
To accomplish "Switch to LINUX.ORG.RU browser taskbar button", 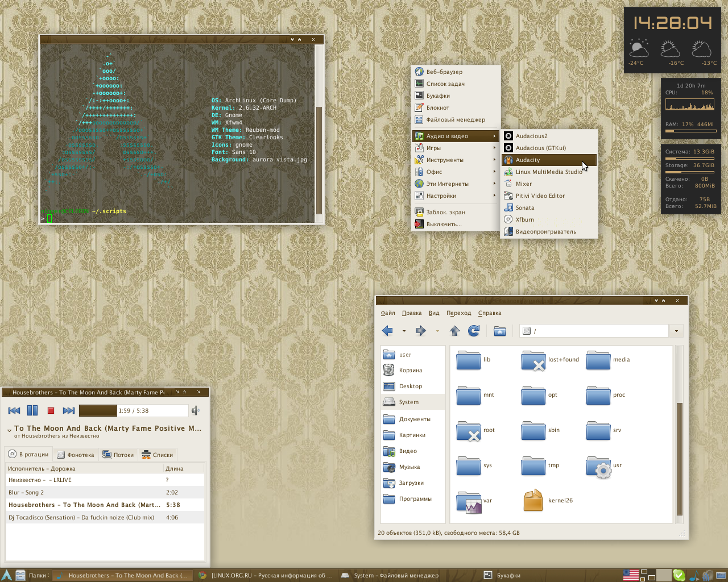I will [x=266, y=575].
